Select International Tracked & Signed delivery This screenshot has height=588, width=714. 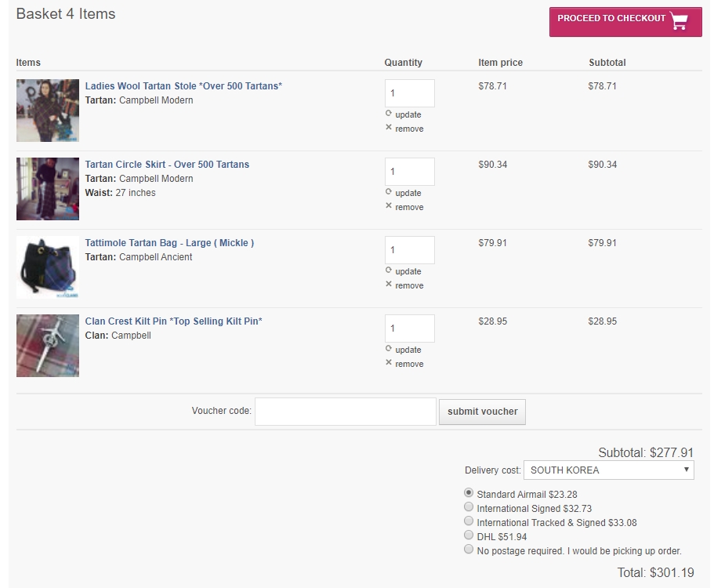469,521
